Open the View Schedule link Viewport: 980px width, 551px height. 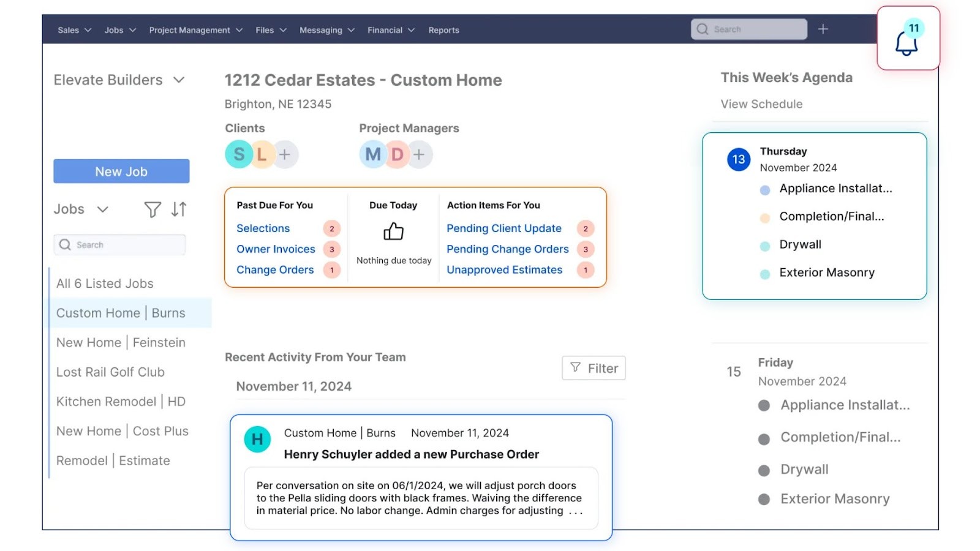[761, 103]
